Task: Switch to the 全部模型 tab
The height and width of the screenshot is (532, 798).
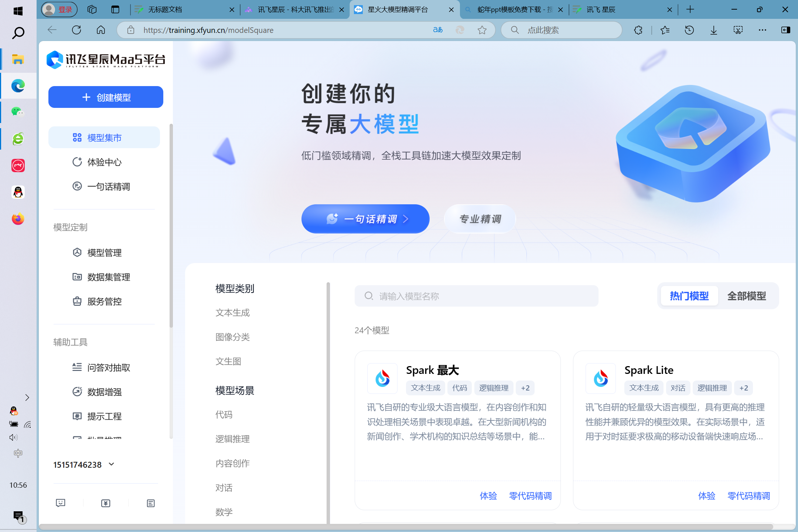Action: 747,296
